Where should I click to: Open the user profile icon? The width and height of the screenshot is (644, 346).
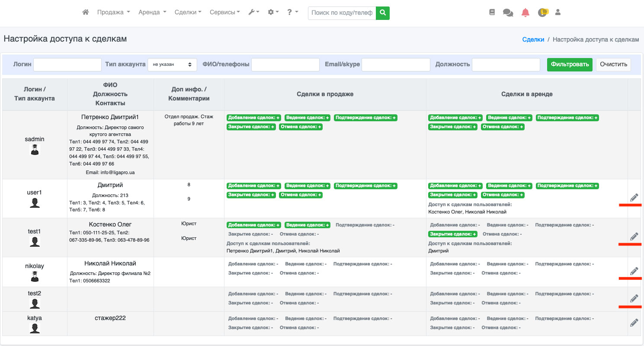558,13
